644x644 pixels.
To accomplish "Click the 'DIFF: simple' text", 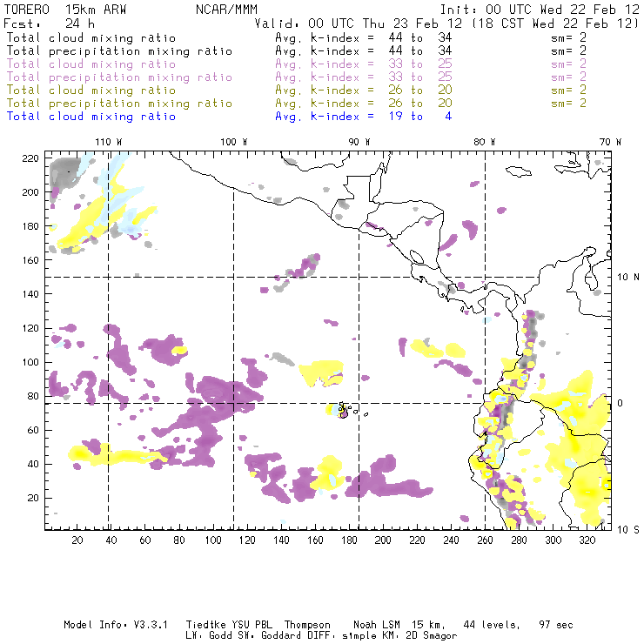I will (x=343, y=636).
